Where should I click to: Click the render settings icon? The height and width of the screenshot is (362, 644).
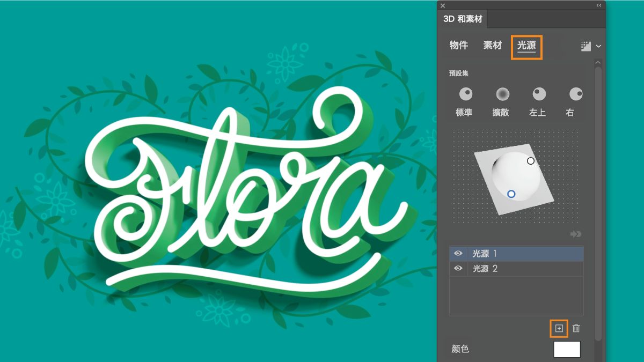pos(586,47)
